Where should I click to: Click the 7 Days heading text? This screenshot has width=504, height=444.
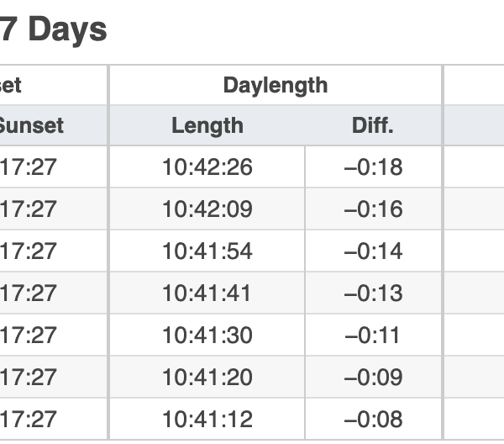(x=54, y=29)
